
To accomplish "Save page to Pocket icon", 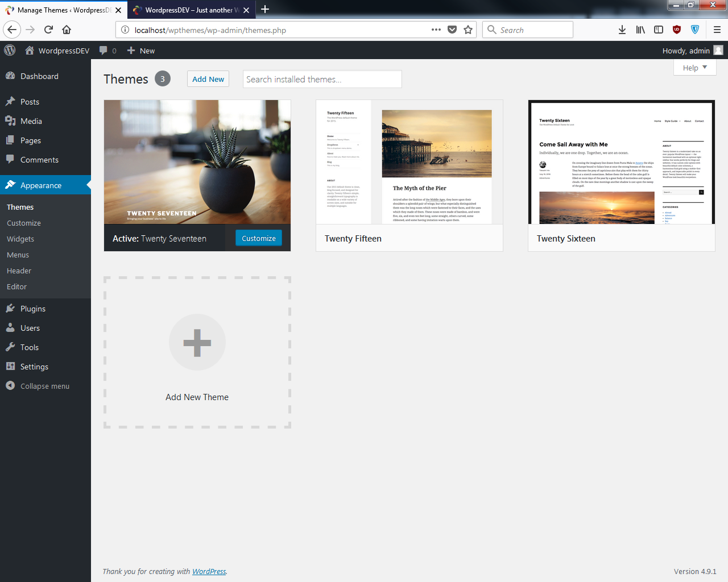I will pyautogui.click(x=452, y=30).
